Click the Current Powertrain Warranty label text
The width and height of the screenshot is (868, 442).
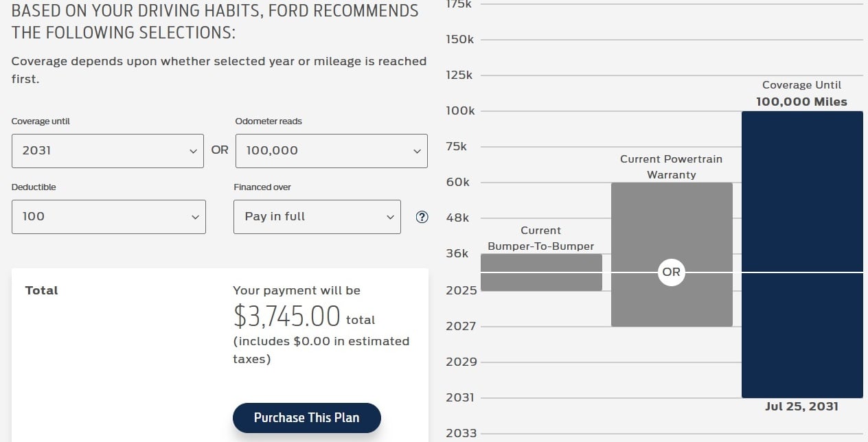click(x=671, y=167)
